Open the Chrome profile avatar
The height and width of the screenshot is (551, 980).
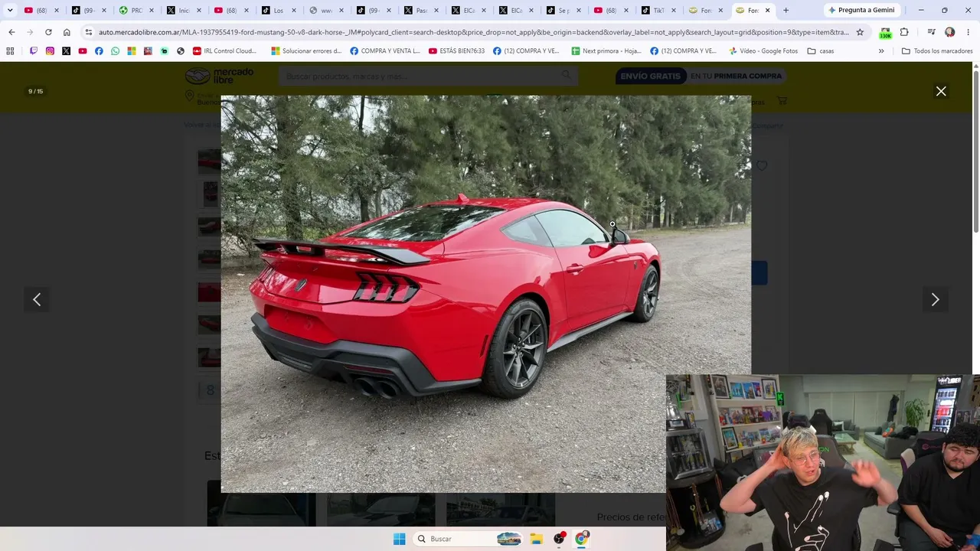pos(950,32)
